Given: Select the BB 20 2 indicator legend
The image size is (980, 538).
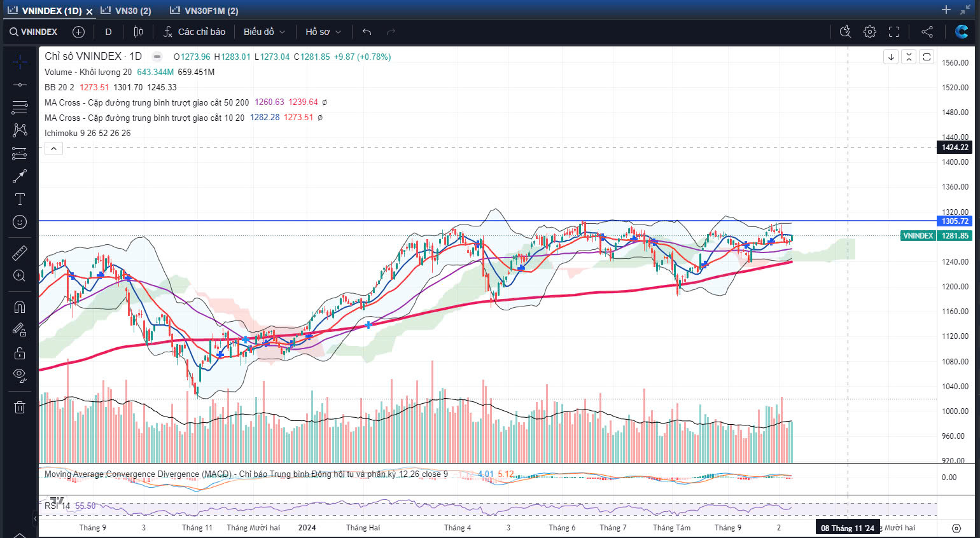Looking at the screenshot, I should click(59, 87).
